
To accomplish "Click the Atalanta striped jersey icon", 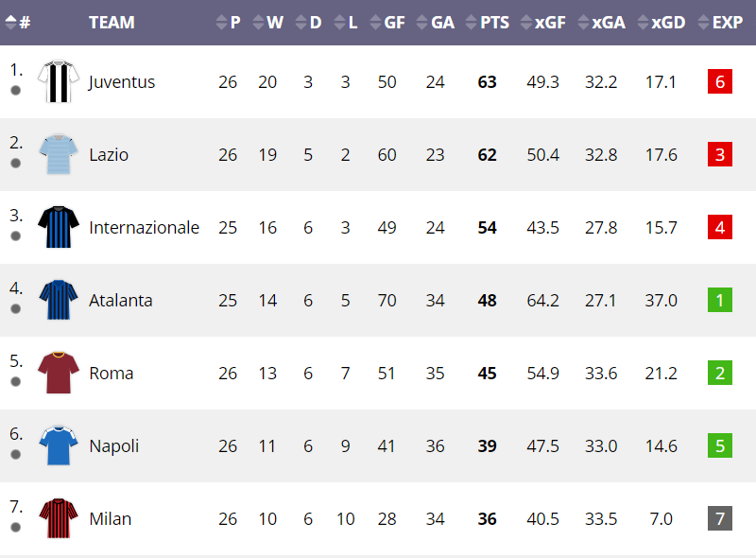I will click(59, 300).
